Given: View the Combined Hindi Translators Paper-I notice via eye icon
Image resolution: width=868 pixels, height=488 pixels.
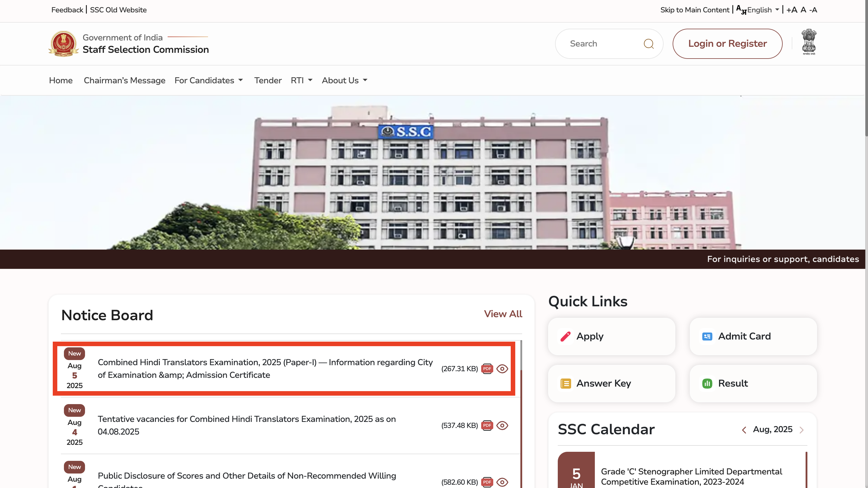Looking at the screenshot, I should coord(502,368).
